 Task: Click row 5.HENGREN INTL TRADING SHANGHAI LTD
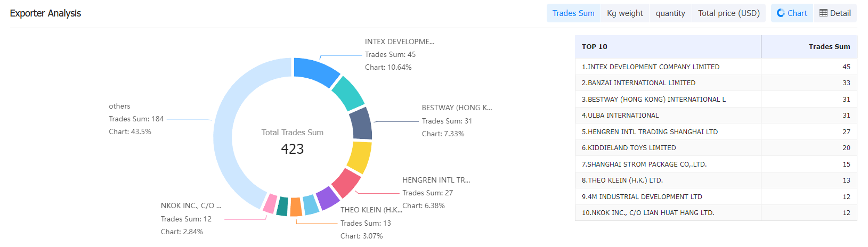click(x=716, y=131)
